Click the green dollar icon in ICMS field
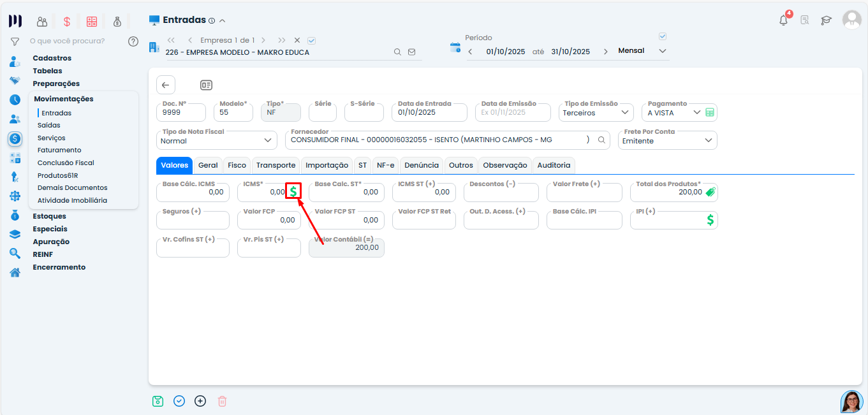The width and height of the screenshot is (868, 415). (293, 191)
